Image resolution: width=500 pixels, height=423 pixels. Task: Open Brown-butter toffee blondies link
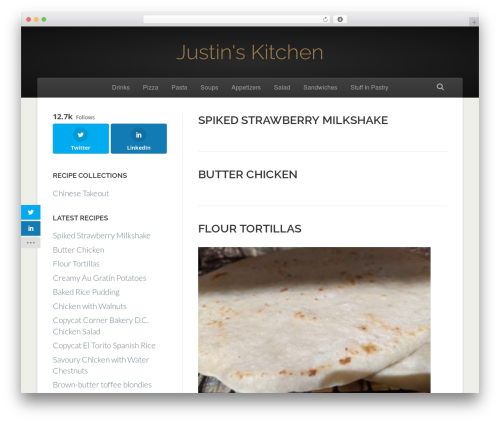102,385
